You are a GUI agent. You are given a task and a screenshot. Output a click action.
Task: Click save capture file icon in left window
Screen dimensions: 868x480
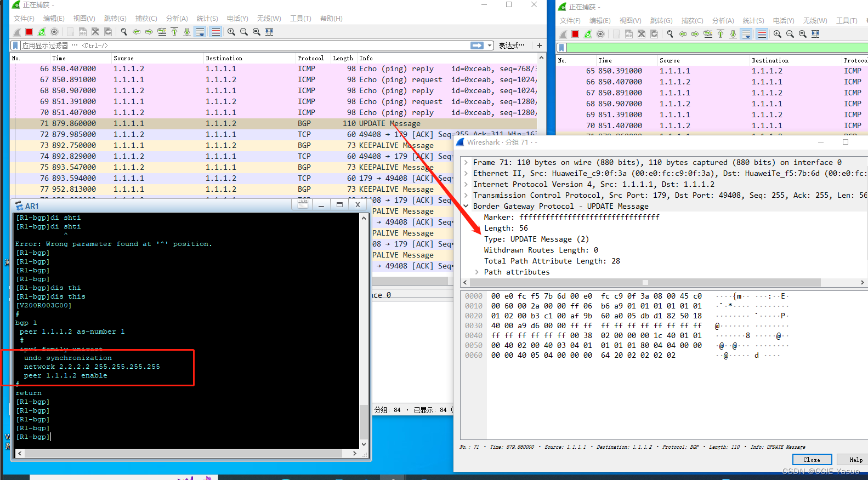[82, 32]
